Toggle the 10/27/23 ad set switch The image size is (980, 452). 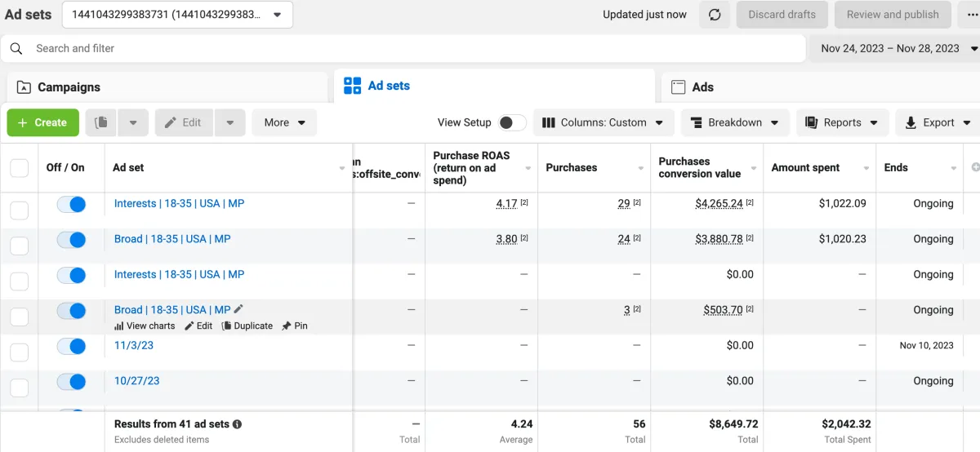click(x=71, y=381)
